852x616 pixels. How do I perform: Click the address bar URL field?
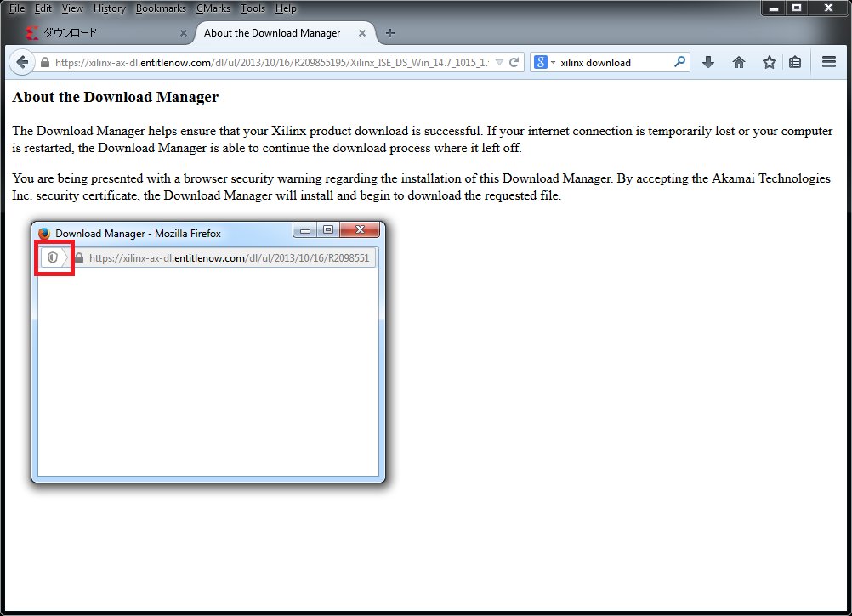[x=272, y=62]
